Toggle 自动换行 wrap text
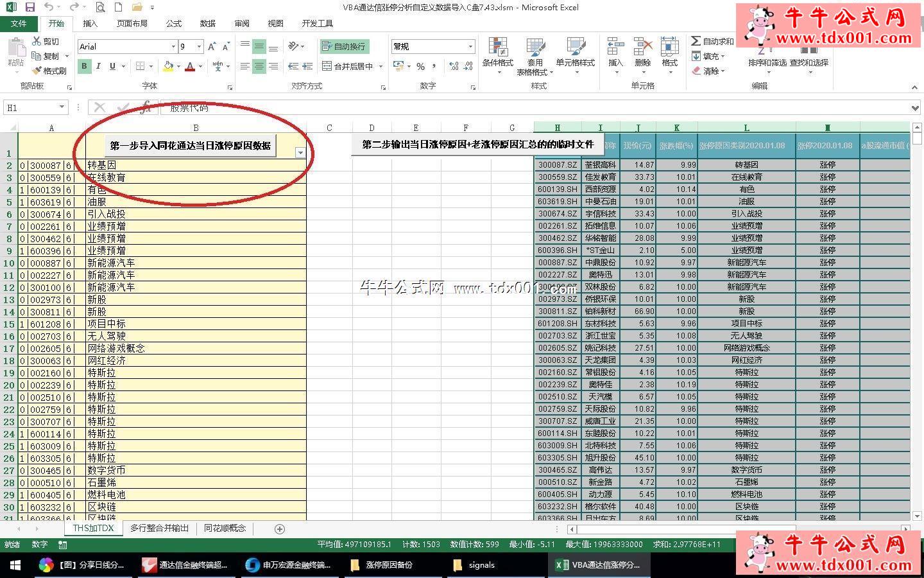Screen dimensions: 924x578 click(343, 46)
